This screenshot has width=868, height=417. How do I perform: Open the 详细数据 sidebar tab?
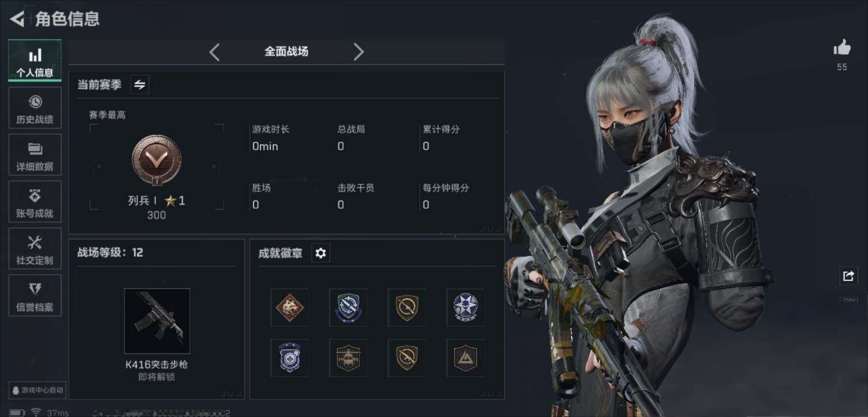[35, 155]
